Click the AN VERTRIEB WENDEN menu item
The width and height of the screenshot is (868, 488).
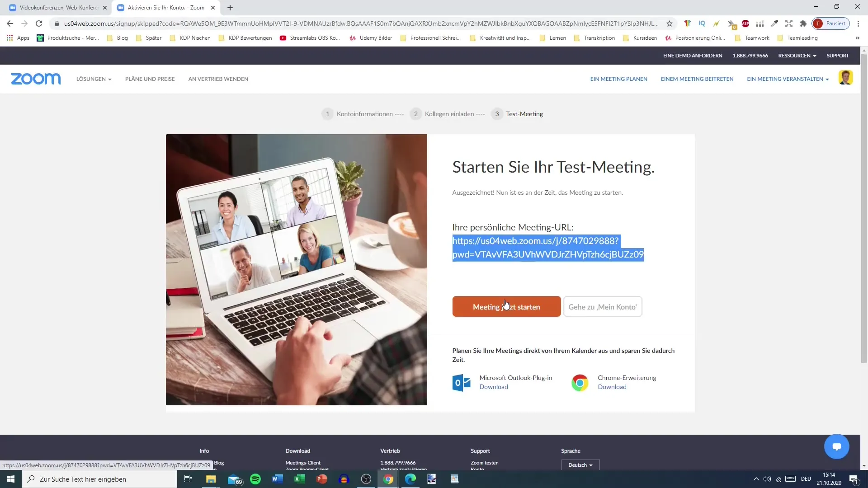218,79
